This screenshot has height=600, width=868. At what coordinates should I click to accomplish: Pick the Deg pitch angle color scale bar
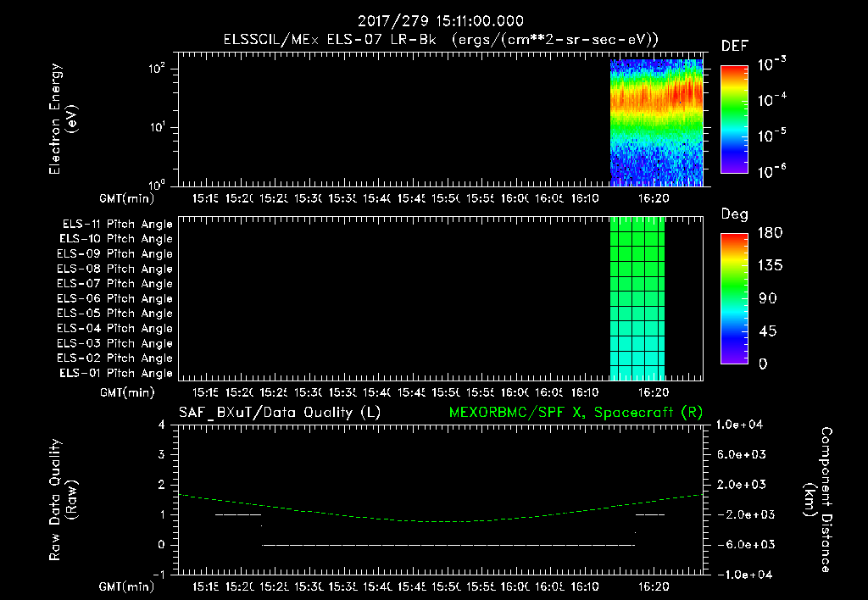click(734, 299)
